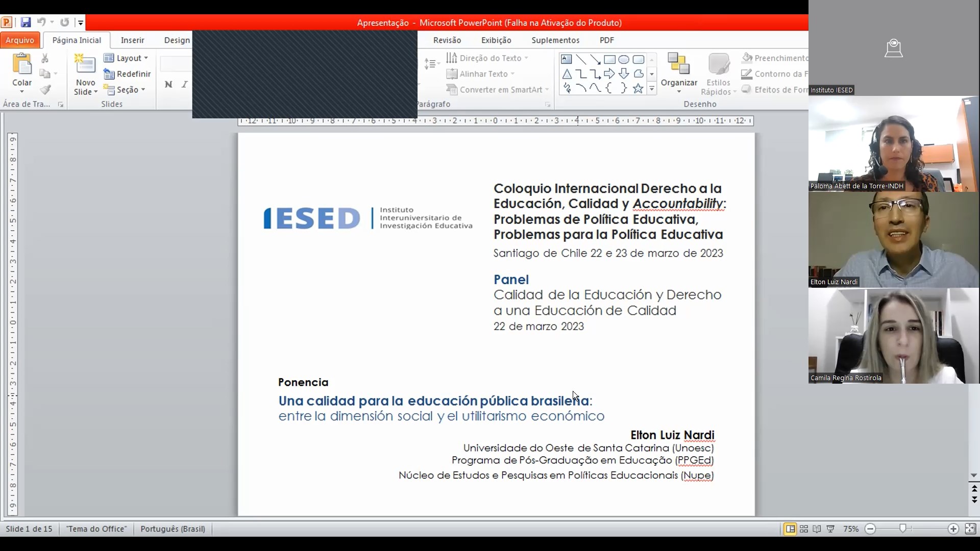
Task: Click Contorno da Forma
Action: pyautogui.click(x=775, y=74)
